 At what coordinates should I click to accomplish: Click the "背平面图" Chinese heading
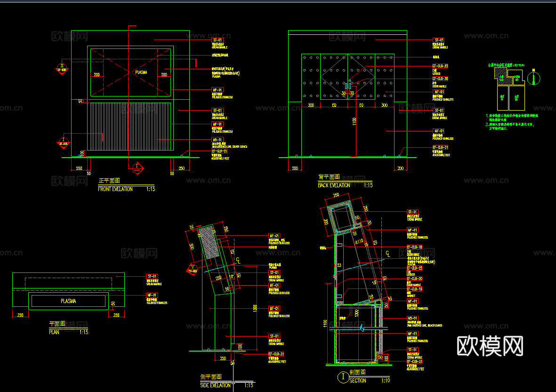click(329, 177)
